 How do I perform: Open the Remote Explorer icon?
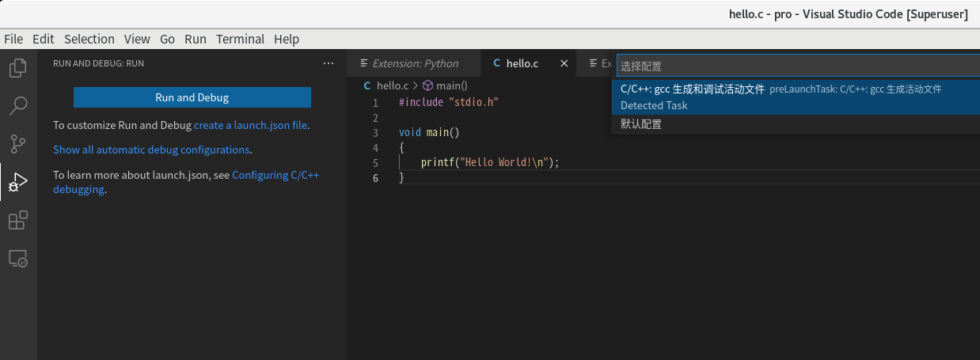point(18,258)
